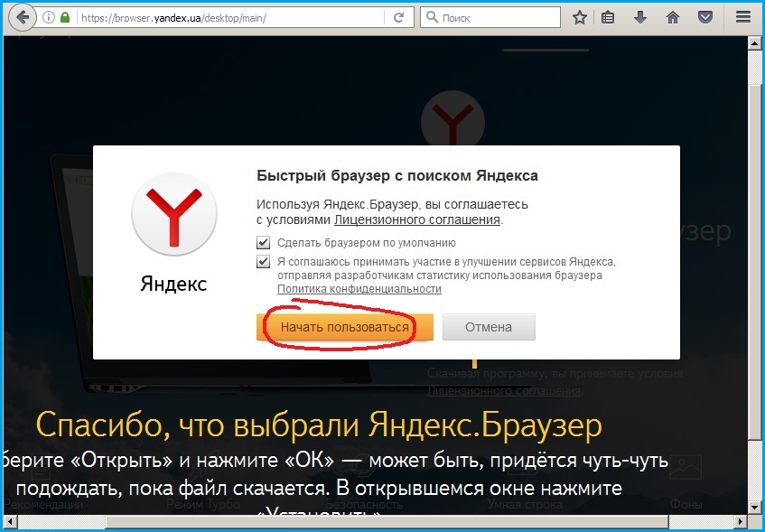Image resolution: width=765 pixels, height=532 pixels.
Task: Open the bookmarks list icon
Action: 608,17
